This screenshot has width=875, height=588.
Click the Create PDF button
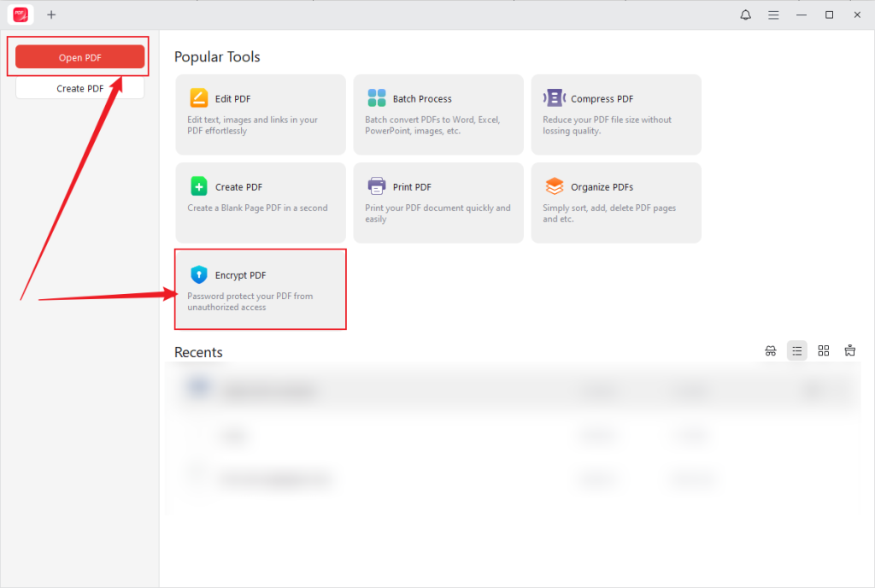pyautogui.click(x=79, y=87)
